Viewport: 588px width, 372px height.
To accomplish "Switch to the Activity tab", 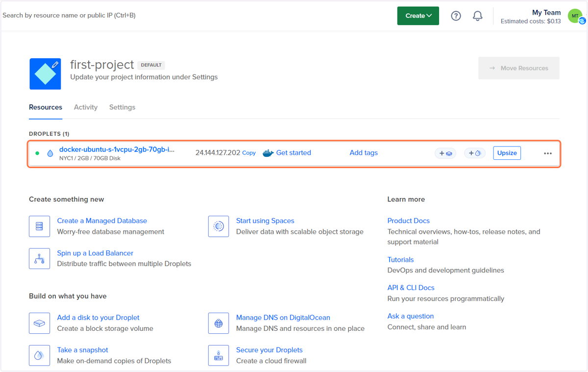I will [86, 107].
